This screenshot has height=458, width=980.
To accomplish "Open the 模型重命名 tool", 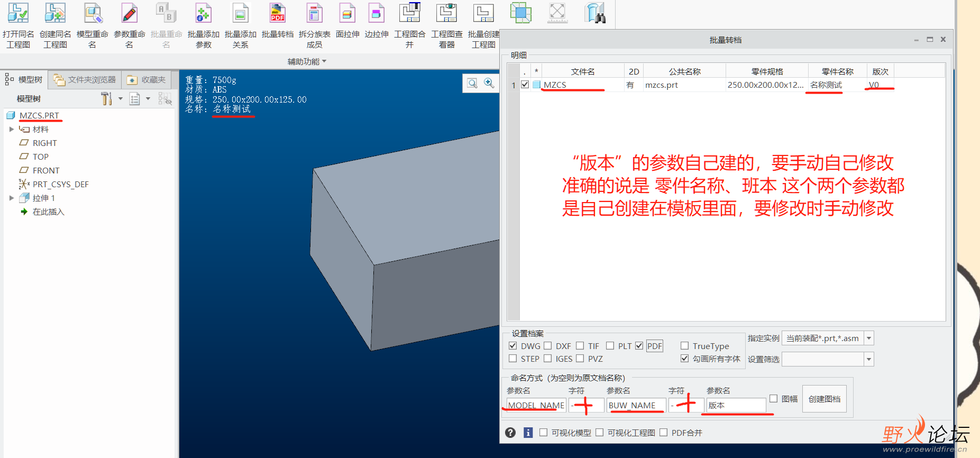I will point(93,13).
